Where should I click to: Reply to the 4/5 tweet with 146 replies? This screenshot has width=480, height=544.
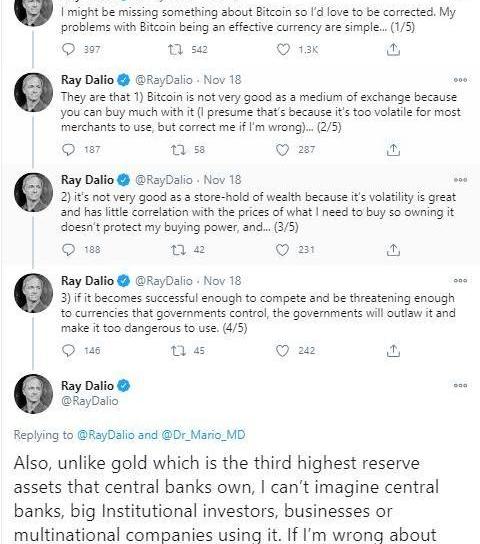click(68, 350)
